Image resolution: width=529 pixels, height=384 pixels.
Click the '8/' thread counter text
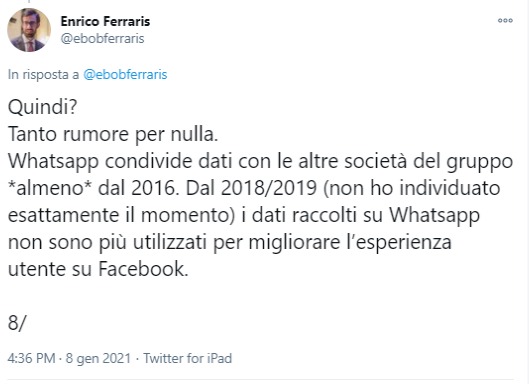coord(17,323)
